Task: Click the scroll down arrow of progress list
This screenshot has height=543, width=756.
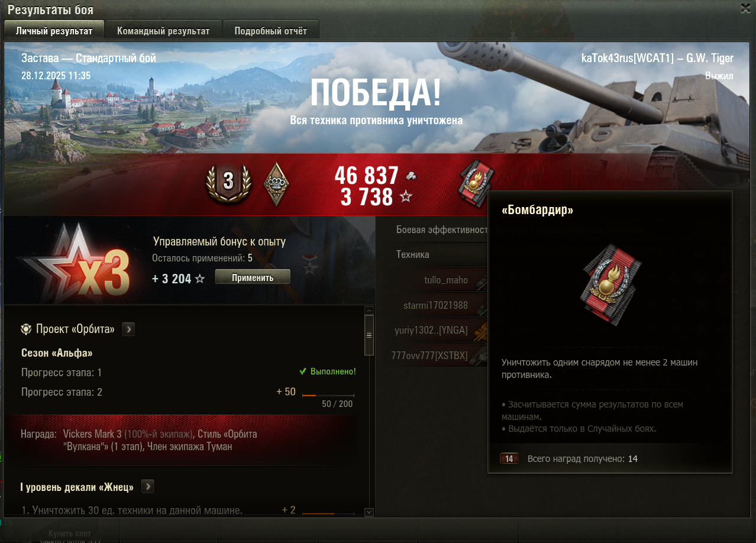Action: [x=369, y=512]
